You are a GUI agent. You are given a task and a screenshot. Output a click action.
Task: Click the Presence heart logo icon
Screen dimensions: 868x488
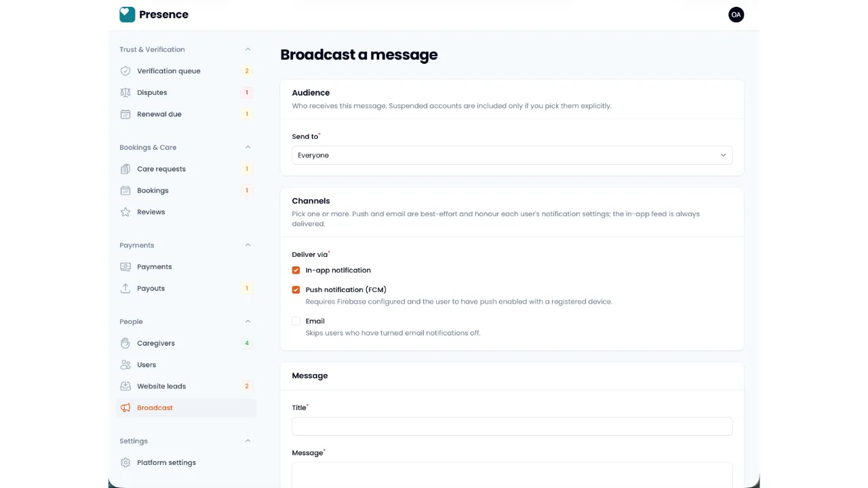click(x=127, y=14)
